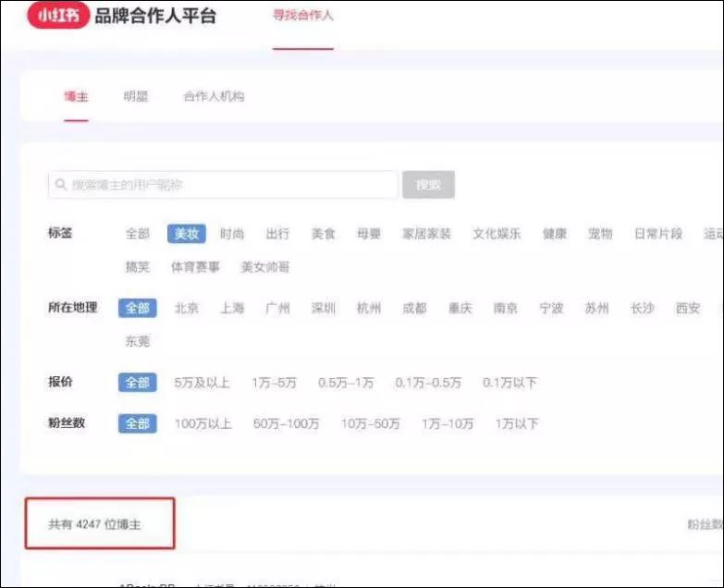This screenshot has height=588, width=724.
Task: Click the 小红书 red logo icon
Action: coord(57,15)
